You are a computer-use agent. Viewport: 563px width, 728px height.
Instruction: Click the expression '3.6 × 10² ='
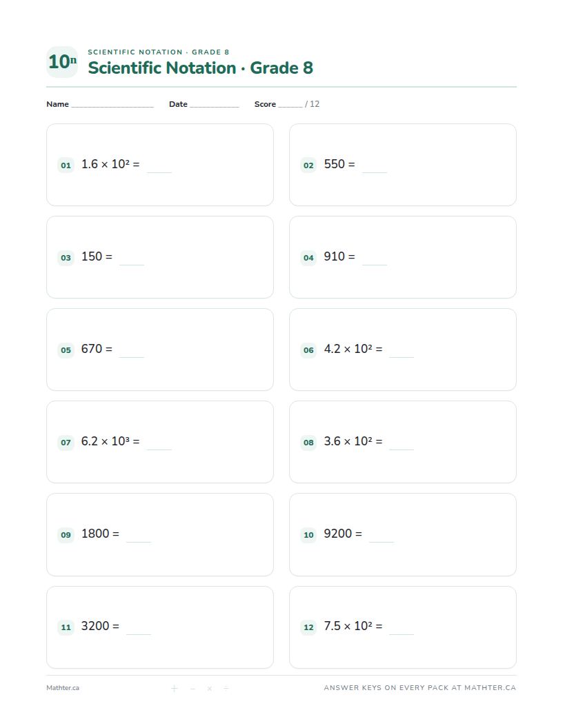click(353, 441)
